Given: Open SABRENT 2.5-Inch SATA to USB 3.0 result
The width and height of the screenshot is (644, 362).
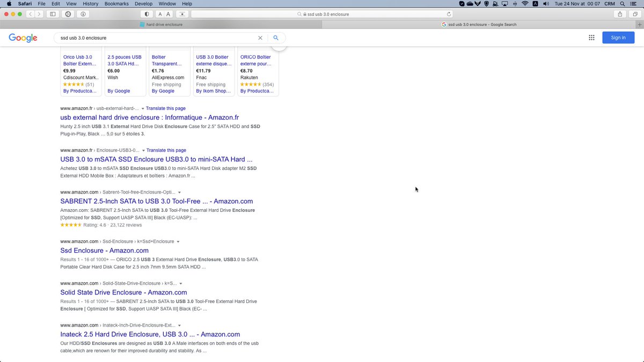Looking at the screenshot, I should (x=157, y=201).
